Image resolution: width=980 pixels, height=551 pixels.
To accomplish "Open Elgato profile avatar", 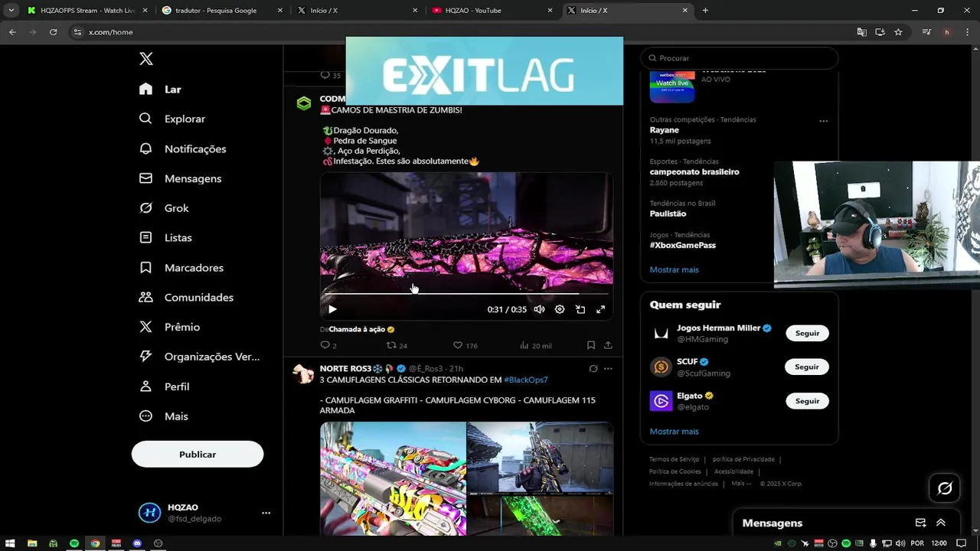I will [661, 401].
